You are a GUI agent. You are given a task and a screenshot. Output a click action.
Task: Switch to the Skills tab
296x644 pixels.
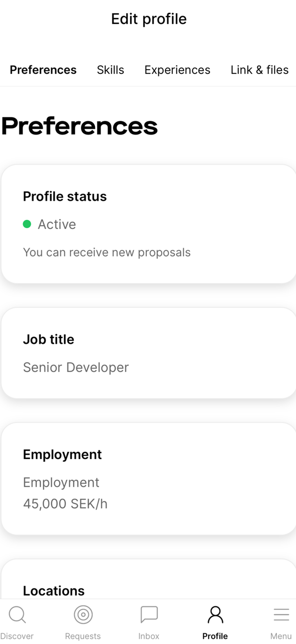point(110,70)
